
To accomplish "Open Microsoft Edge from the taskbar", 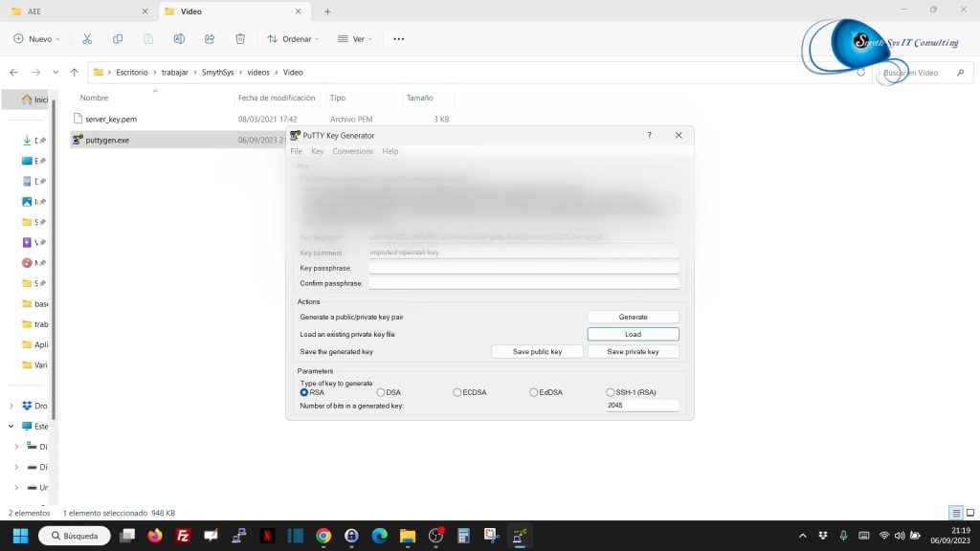I will (379, 536).
